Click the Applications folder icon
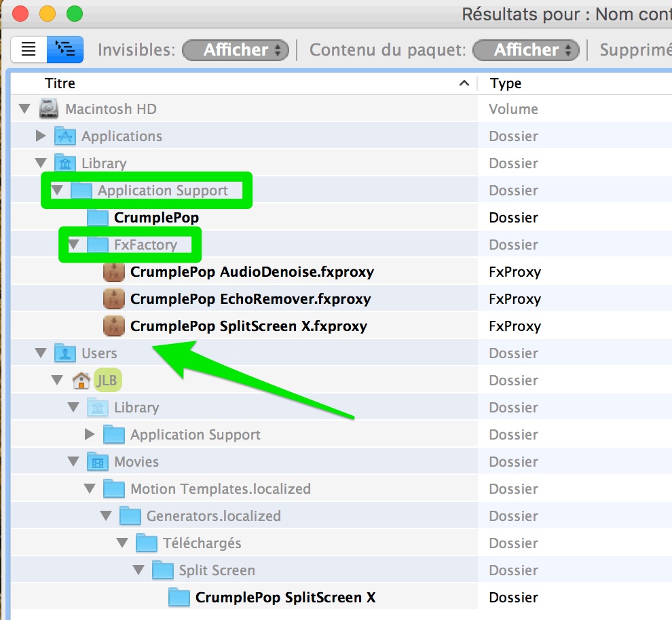672x620 pixels. 65,136
